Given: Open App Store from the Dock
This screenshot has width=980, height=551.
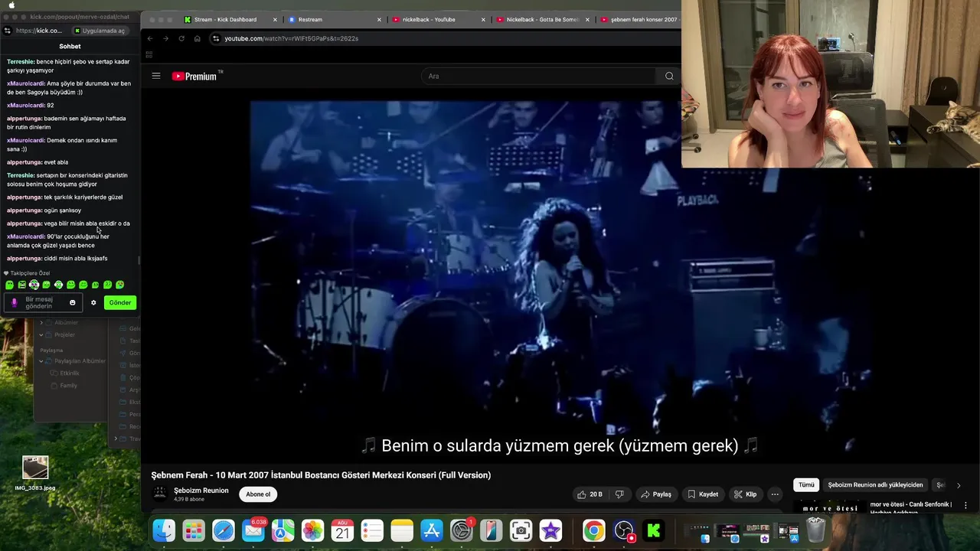Looking at the screenshot, I should [x=432, y=530].
